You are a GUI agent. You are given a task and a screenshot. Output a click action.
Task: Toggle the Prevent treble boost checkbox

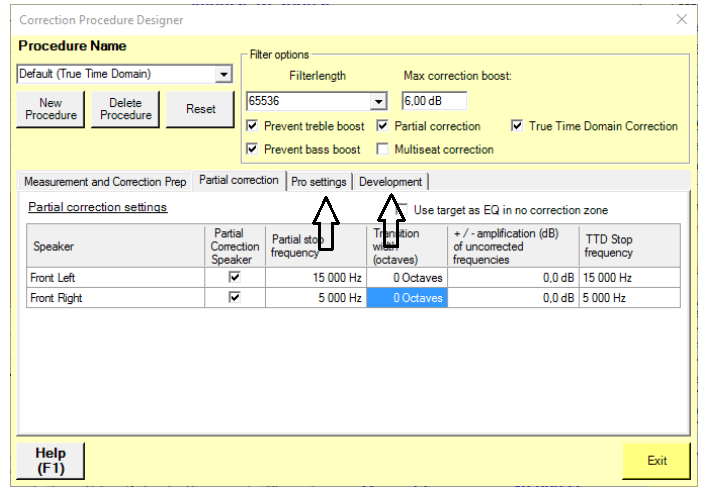[253, 127]
